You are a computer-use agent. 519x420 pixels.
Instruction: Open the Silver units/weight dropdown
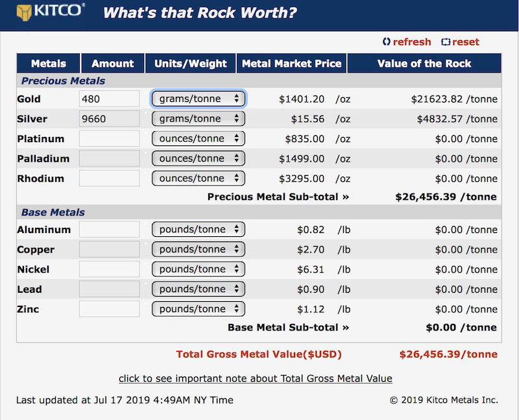tap(199, 119)
